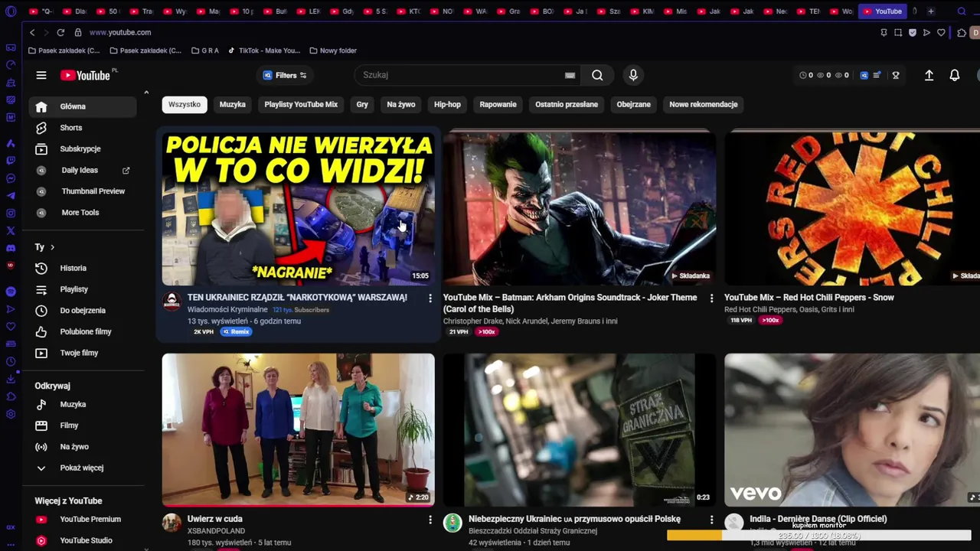Select the Muzyka filter chip
980x551 pixels.
[233, 104]
